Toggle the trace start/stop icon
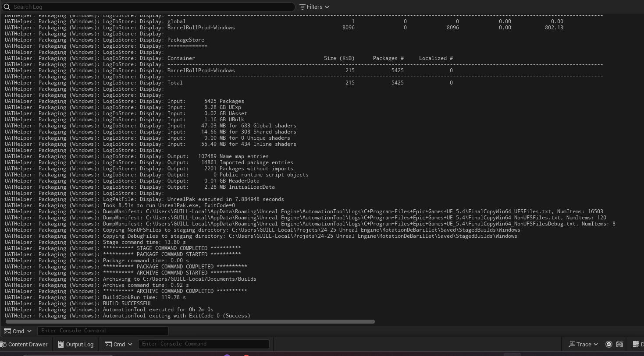 [608, 344]
